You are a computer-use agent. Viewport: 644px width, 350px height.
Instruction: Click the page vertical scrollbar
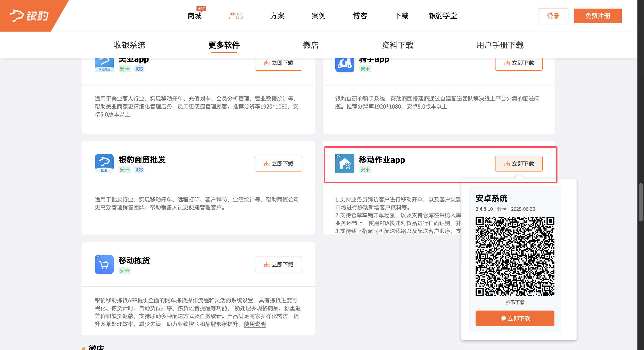(x=641, y=202)
